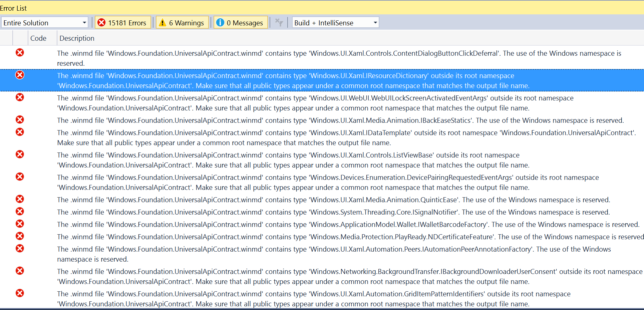The height and width of the screenshot is (310, 644).
Task: Click error icon for ContentDialogButtonClickDeferral row
Action: [20, 52]
